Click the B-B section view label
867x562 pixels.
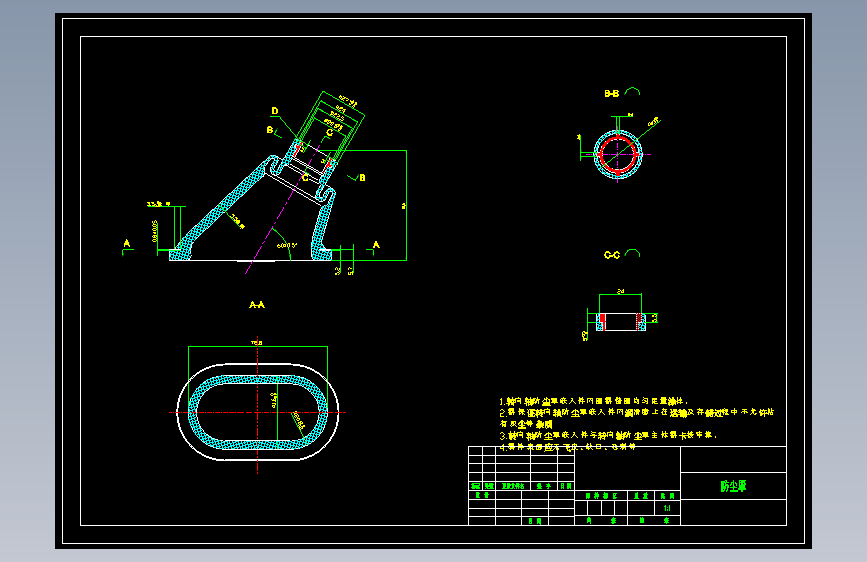pyautogui.click(x=612, y=93)
